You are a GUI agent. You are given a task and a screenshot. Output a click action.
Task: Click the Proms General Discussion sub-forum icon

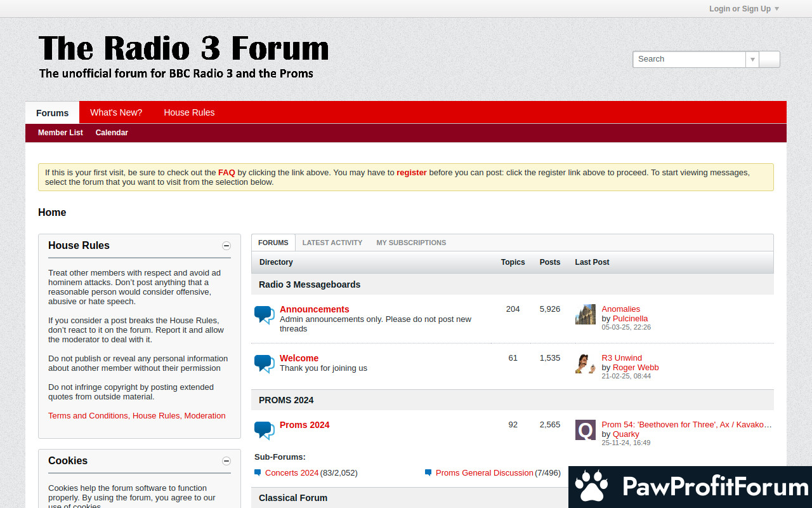(x=428, y=472)
